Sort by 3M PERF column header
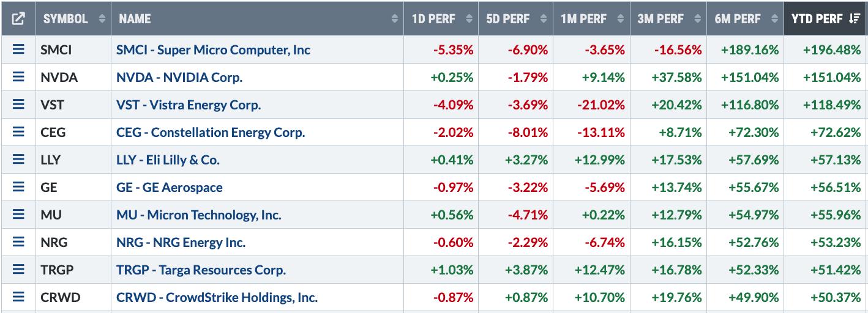Screen dimensions: 868x313 click(667, 19)
